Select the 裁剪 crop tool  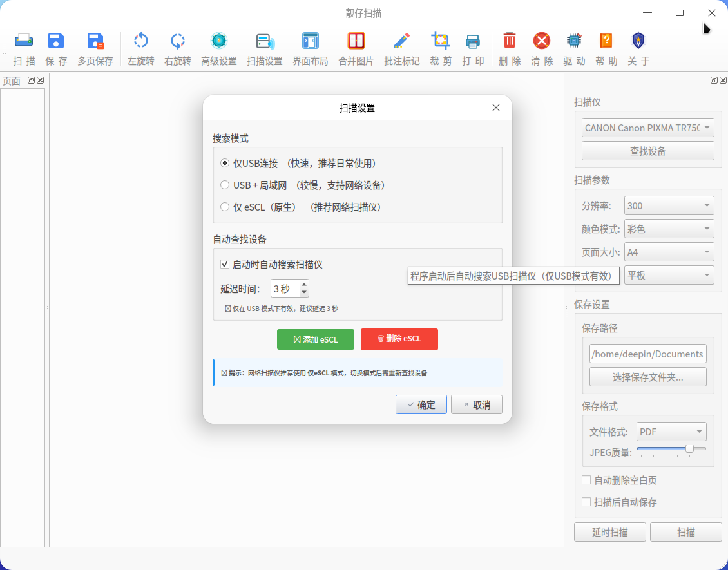click(x=441, y=41)
